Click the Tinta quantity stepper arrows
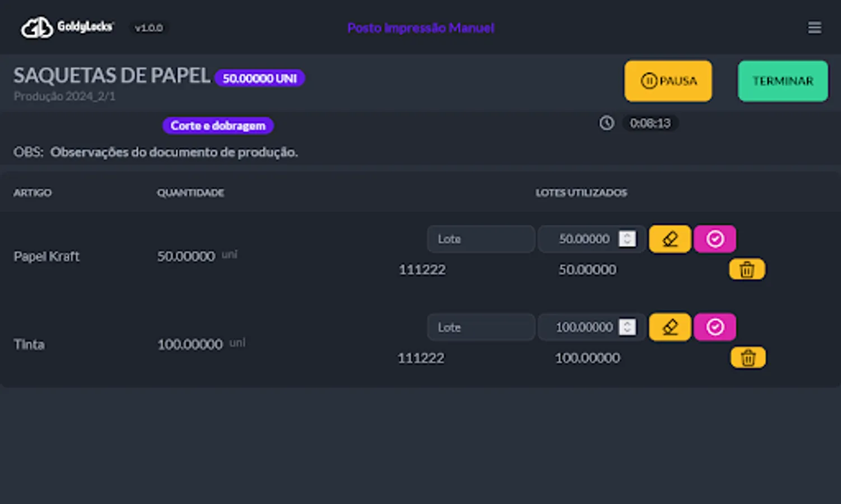 [627, 327]
